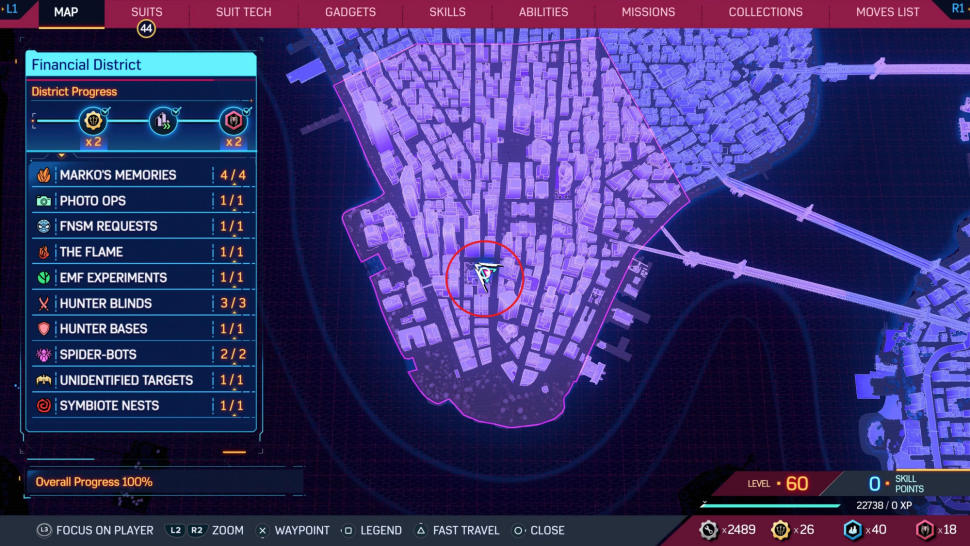This screenshot has height=546, width=970.
Task: Click the FNSM Requests icon
Action: (x=44, y=227)
